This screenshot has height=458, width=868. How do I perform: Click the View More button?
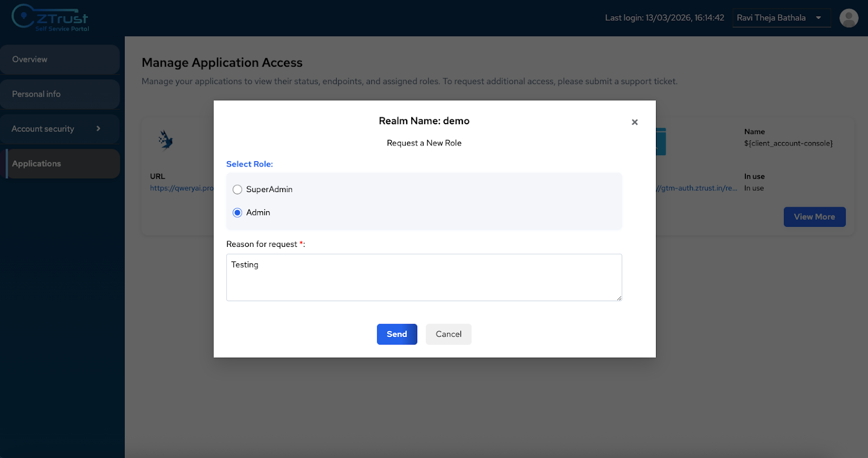(x=814, y=217)
